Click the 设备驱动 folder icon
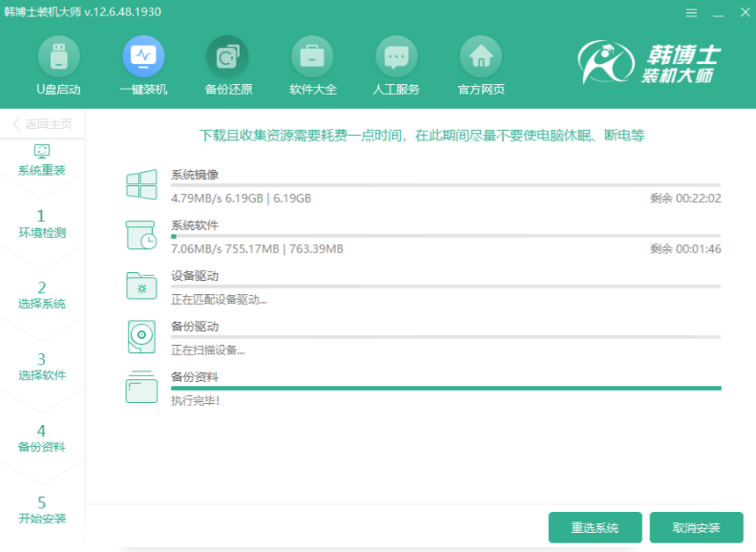The height and width of the screenshot is (552, 756). click(141, 286)
